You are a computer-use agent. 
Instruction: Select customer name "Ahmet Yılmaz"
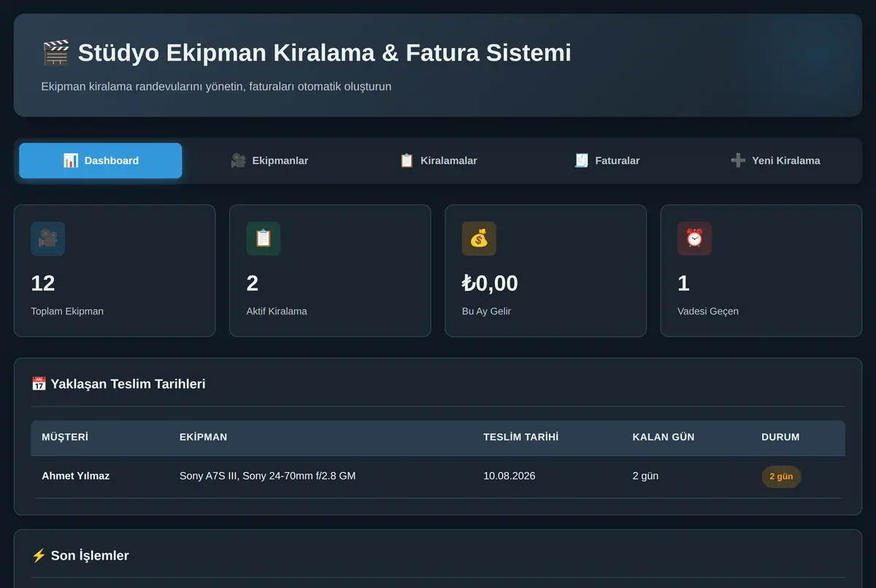pos(76,476)
